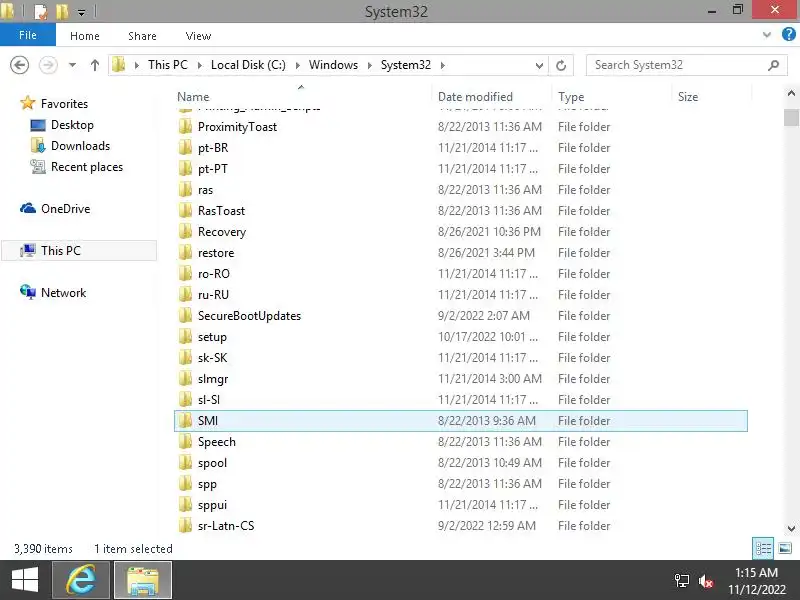Switch to Large icons view layout

pyautogui.click(x=785, y=548)
